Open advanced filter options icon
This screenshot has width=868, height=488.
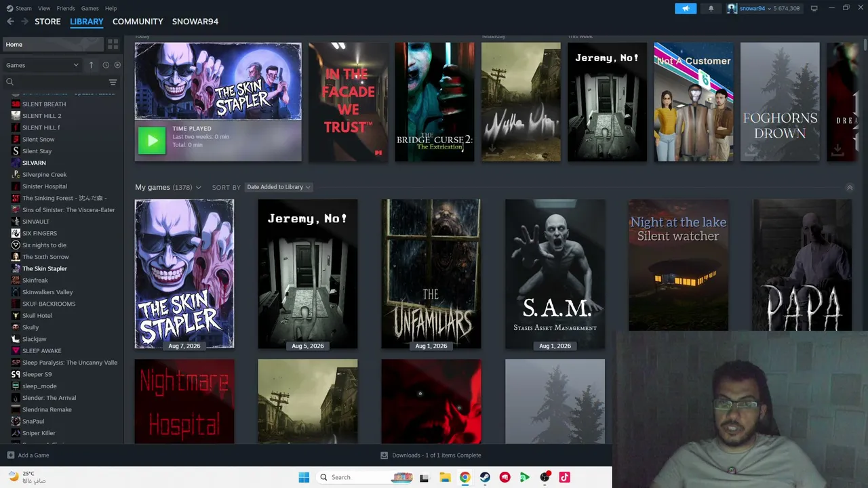point(113,82)
